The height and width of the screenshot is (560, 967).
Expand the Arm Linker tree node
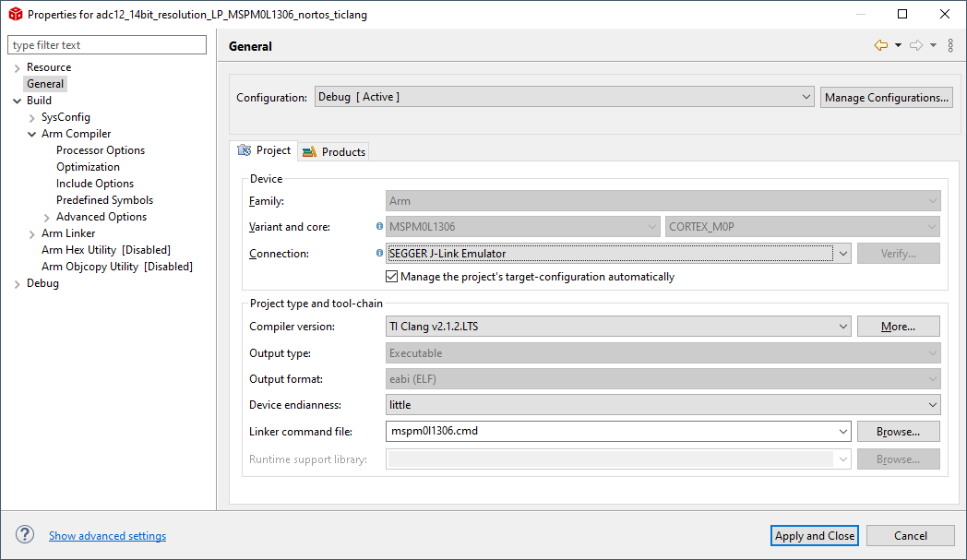coord(32,233)
